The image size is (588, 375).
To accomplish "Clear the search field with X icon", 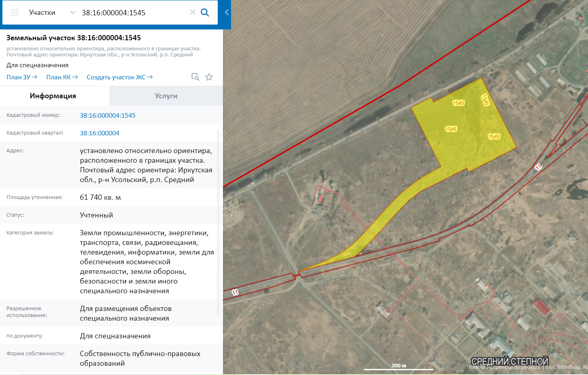I will 192,12.
